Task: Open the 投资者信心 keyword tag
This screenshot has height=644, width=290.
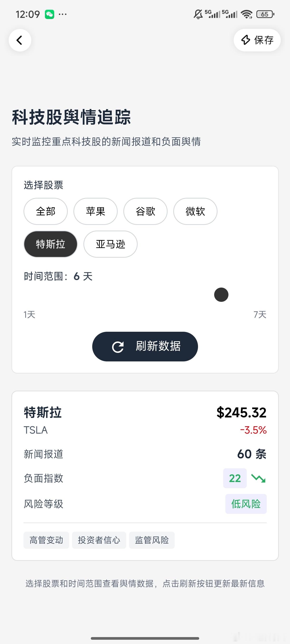Action: tap(99, 540)
